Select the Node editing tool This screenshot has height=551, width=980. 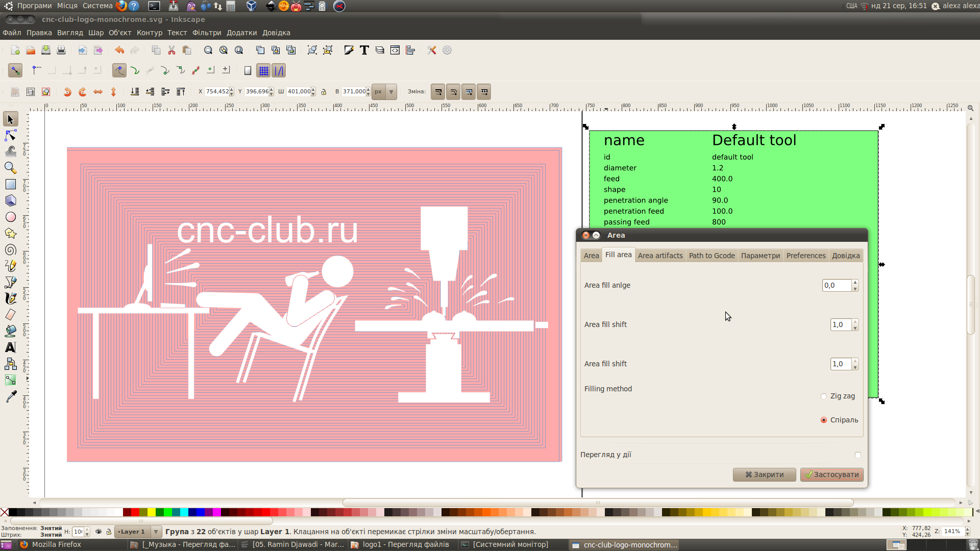click(x=10, y=135)
